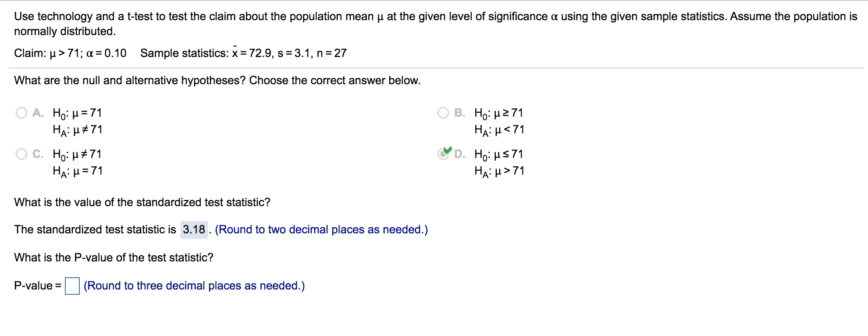Click the alternative hypothesis HA: μ<71

(499, 130)
